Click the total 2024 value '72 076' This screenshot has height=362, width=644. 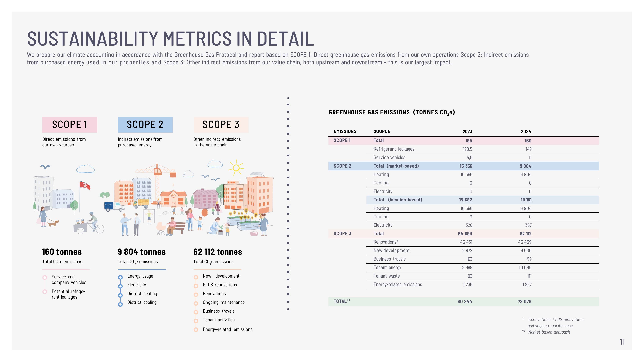[524, 302]
